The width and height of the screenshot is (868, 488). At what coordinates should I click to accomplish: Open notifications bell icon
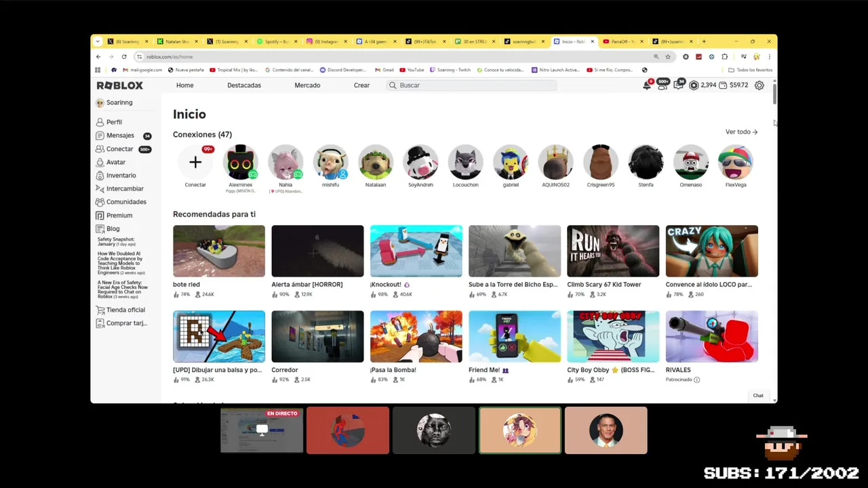pyautogui.click(x=647, y=85)
